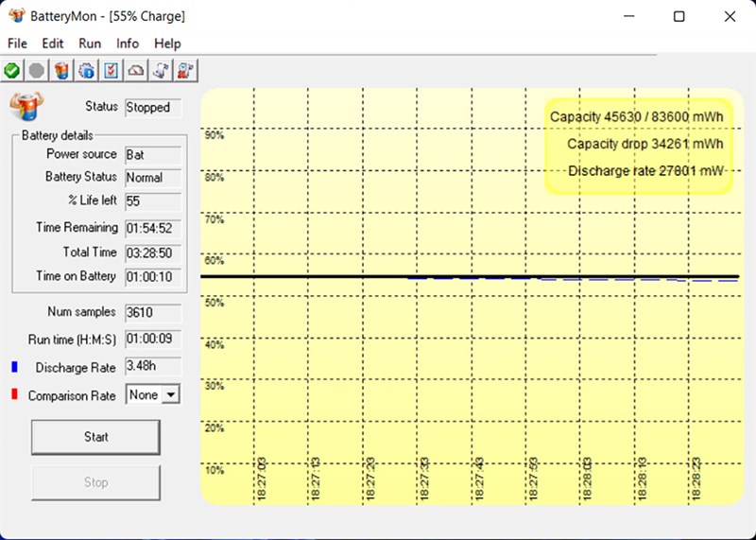
Task: Click the grey octagon stop monitoring icon
Action: coord(37,71)
